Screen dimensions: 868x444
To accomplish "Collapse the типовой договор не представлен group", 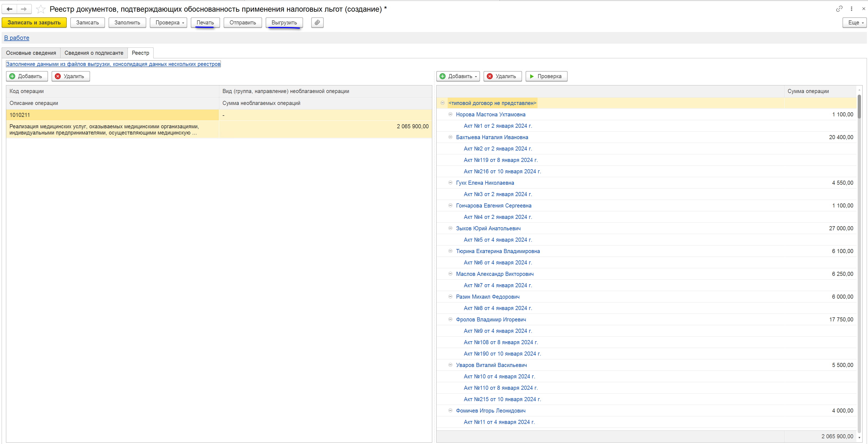I will pos(443,103).
